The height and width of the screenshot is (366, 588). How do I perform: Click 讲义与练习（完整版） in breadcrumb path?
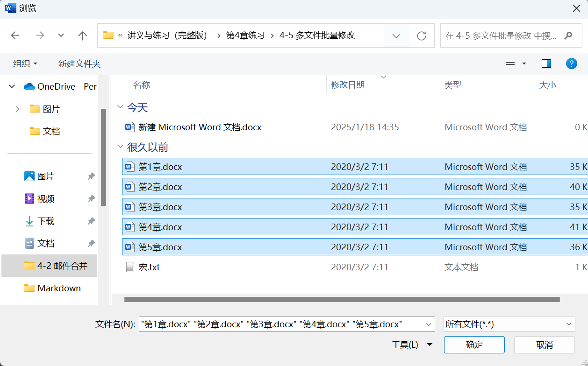coord(167,35)
